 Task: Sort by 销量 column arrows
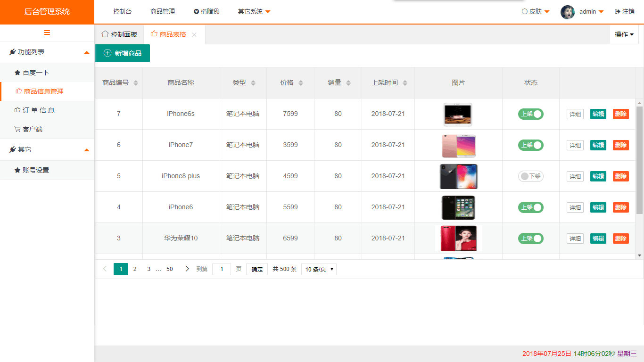click(348, 83)
